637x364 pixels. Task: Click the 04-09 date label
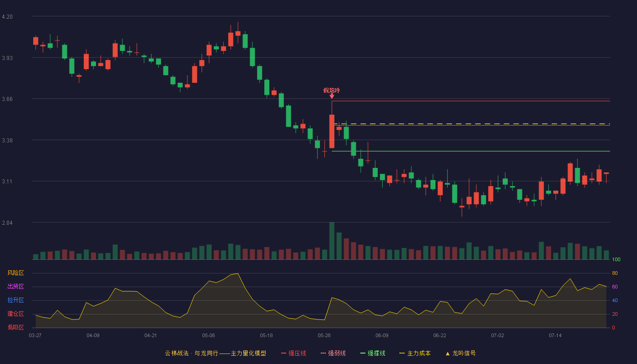click(93, 335)
